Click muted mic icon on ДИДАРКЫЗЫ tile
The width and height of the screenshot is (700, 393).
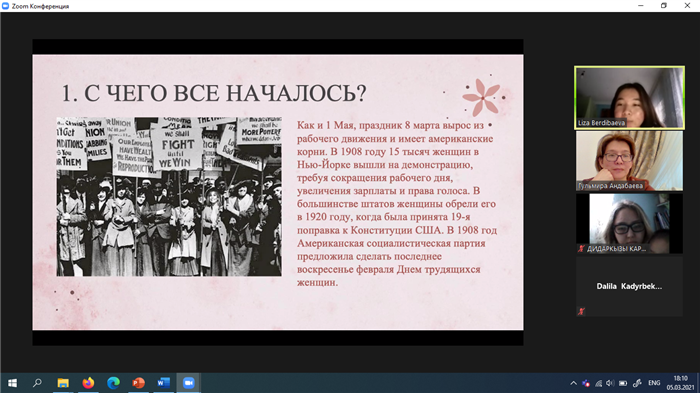581,249
